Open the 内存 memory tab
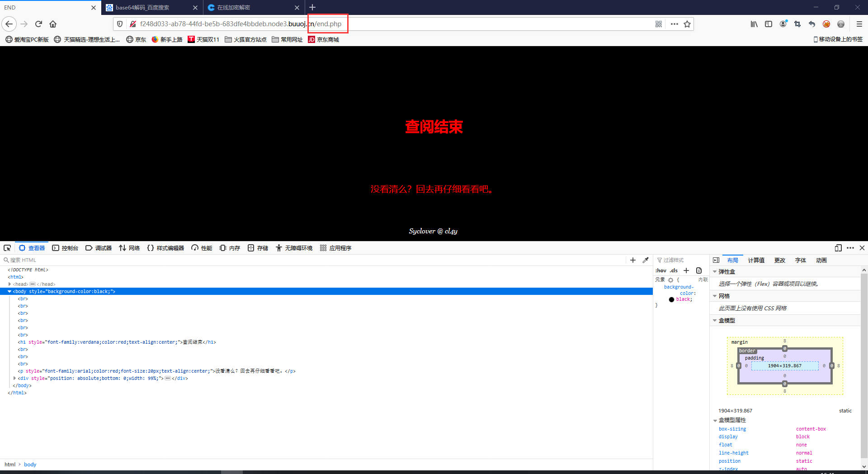868x474 pixels. (230, 248)
